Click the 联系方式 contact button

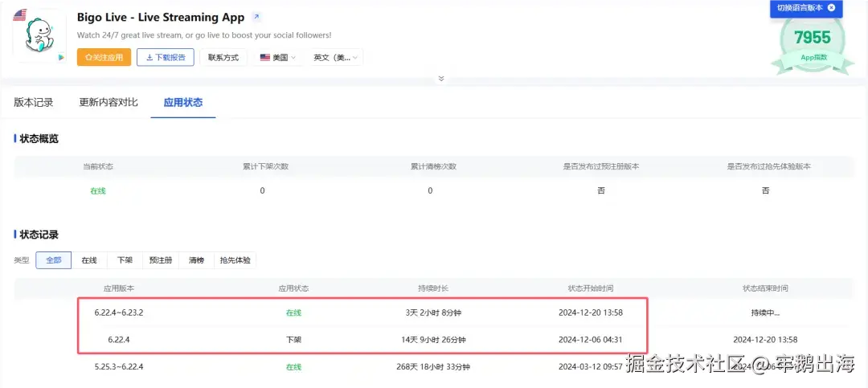click(223, 57)
